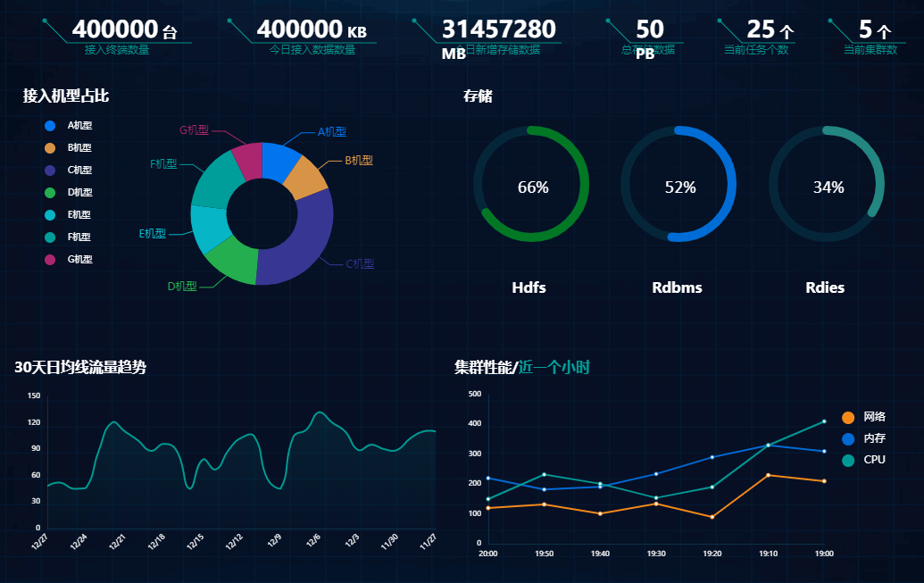Image resolution: width=924 pixels, height=583 pixels.
Task: Click the blue 内存 legend marker
Action: click(847, 438)
